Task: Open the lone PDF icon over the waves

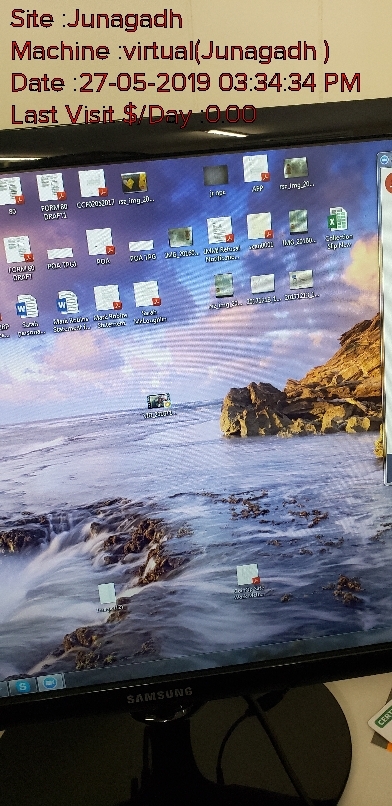Action: [249, 580]
